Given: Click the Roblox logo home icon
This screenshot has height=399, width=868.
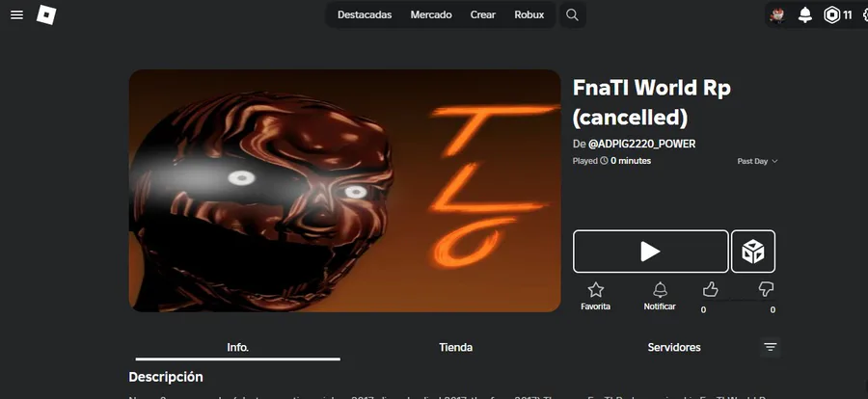Looking at the screenshot, I should coord(46,15).
